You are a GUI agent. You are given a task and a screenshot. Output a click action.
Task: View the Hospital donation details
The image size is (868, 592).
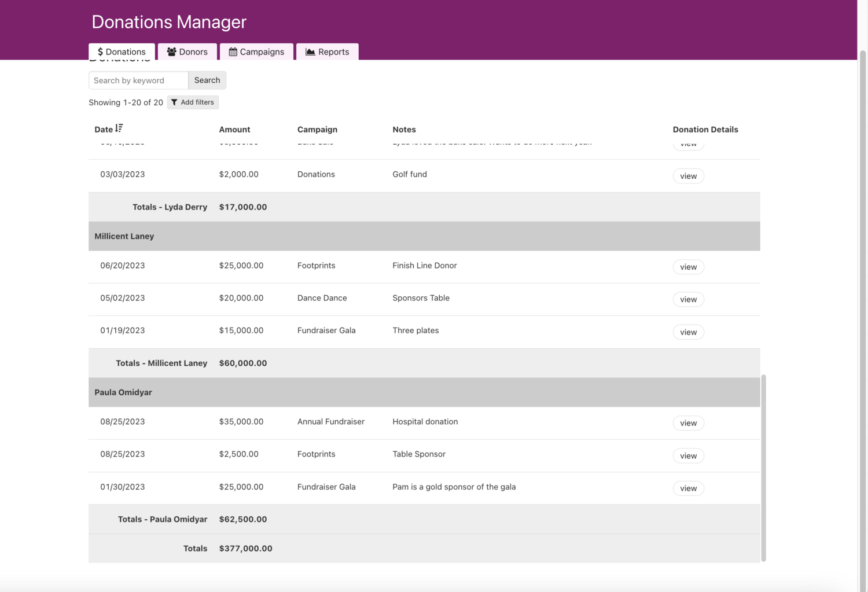[688, 423]
